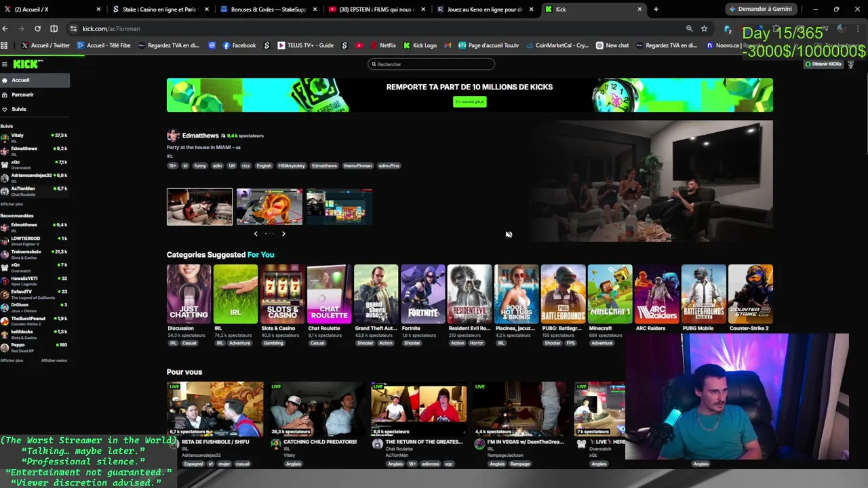Open RETA DE FUSHIBOLE / SHIFU stream
Viewport: 868px width, 488px height.
point(215,409)
